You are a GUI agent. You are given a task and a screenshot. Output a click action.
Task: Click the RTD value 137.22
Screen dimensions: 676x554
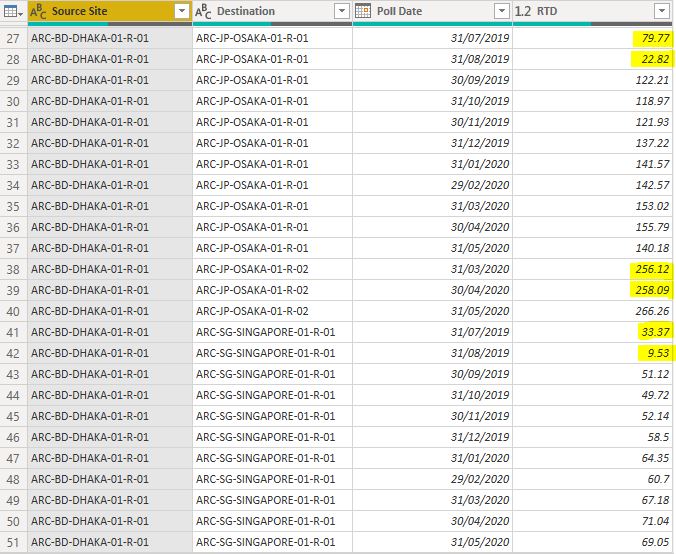click(653, 143)
